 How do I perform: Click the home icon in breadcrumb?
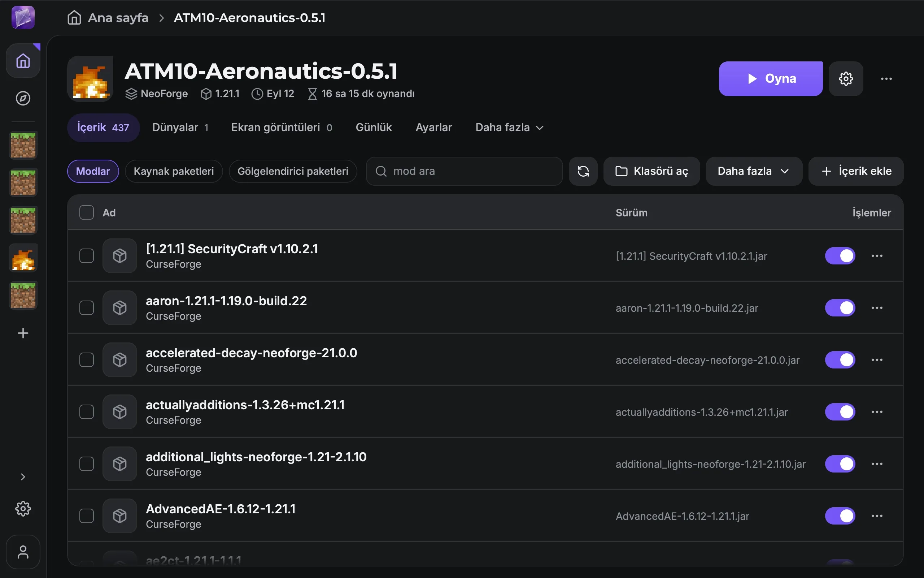(74, 18)
